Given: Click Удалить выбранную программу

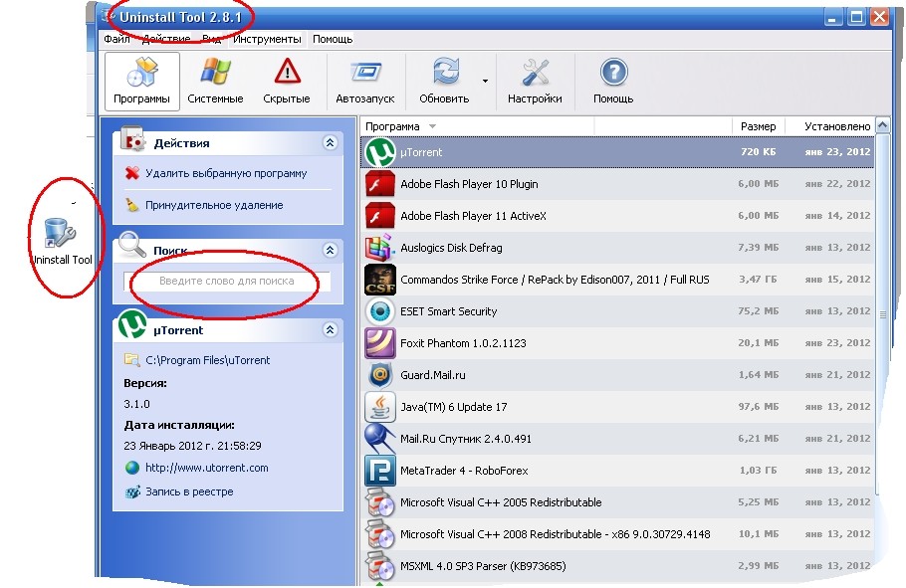Looking at the screenshot, I should coord(226,173).
